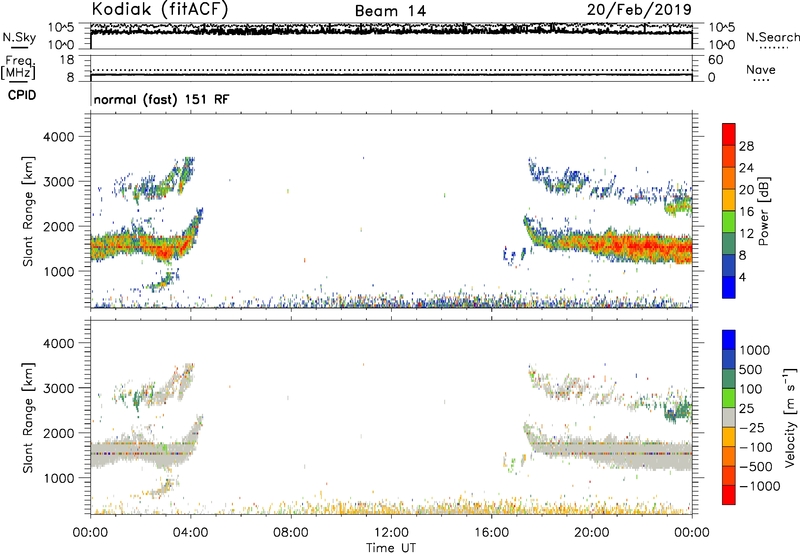
Task: Click the '18' frequency axis value
Action: [67, 60]
